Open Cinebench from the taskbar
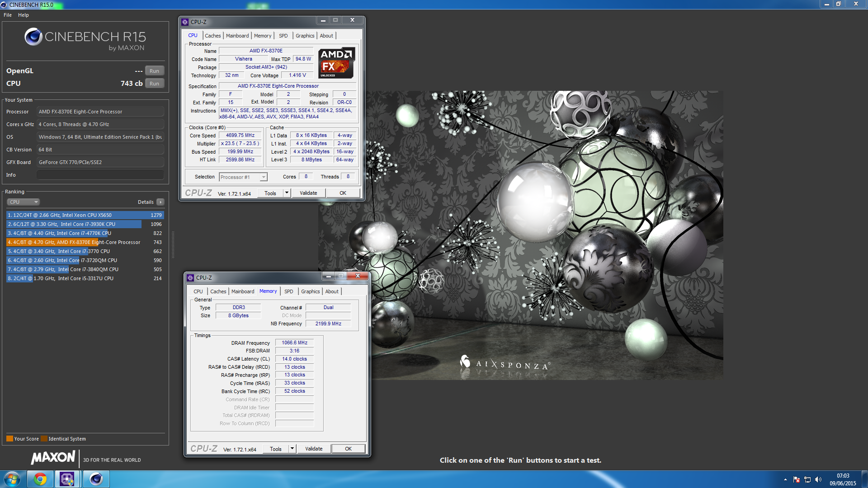The image size is (868, 488). tap(96, 479)
